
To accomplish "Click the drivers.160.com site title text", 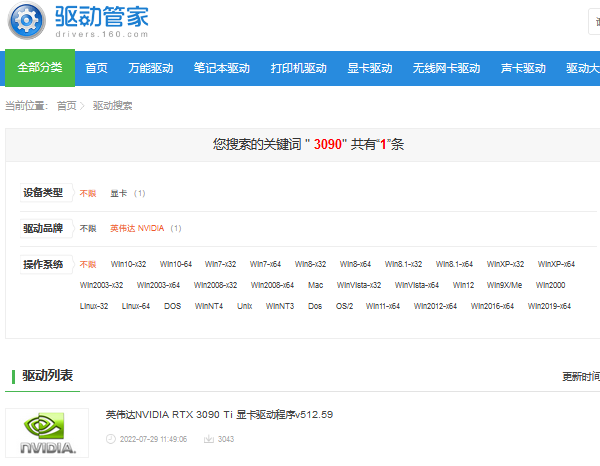I will pyautogui.click(x=102, y=34).
